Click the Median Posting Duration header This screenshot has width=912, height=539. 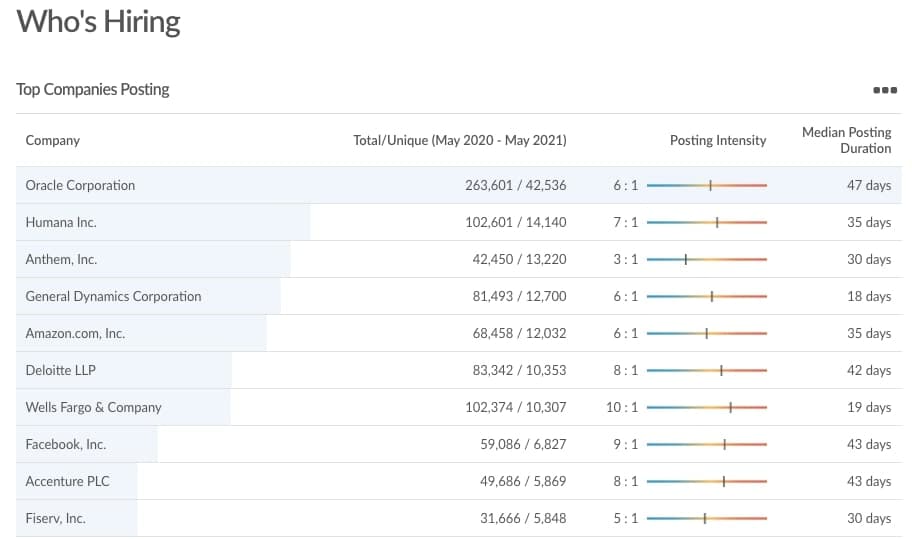click(x=846, y=140)
